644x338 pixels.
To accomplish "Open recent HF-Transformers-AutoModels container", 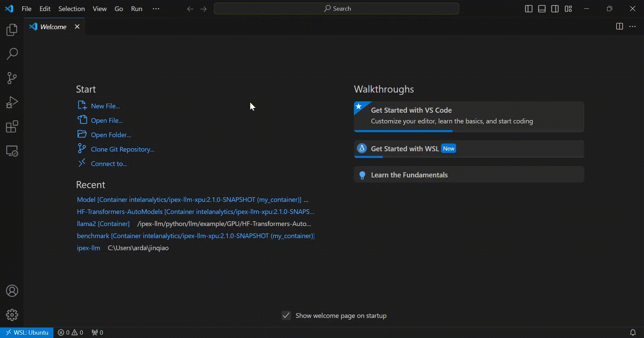I will pos(196,212).
